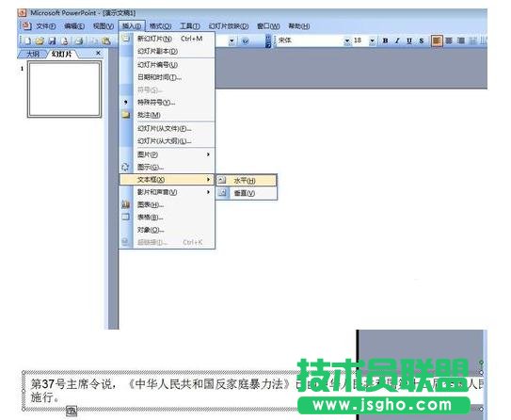Viewport: 511px width, 420px height.
Task: Choose 幻灯片(从文件)(F) entry
Action: (167, 128)
